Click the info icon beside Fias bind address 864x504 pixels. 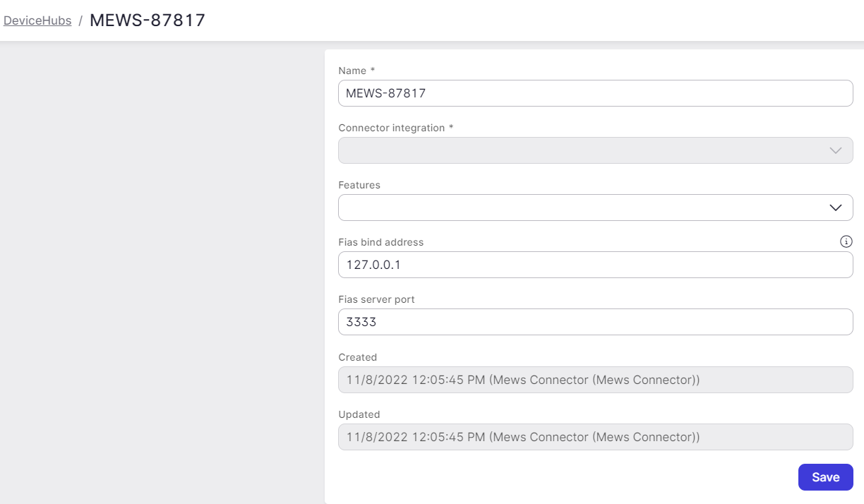(x=846, y=241)
